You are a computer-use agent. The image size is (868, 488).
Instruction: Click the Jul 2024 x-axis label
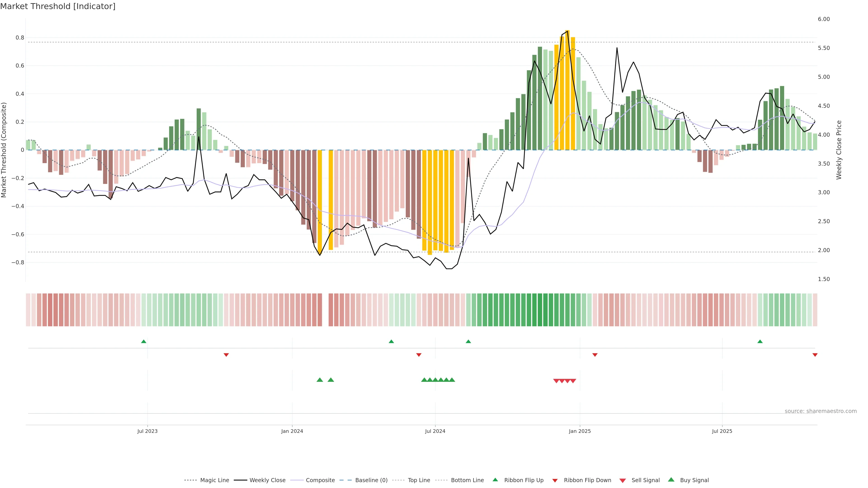click(435, 431)
